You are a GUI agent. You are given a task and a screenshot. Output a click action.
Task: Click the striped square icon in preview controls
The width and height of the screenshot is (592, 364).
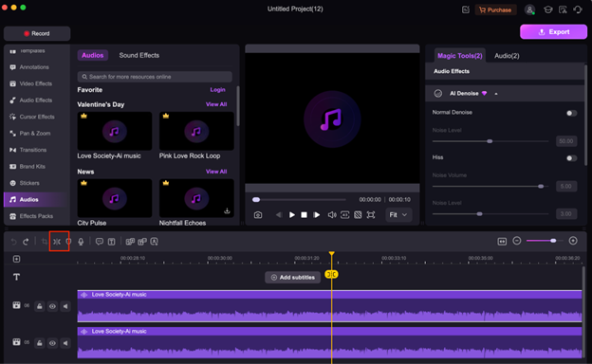(x=358, y=215)
